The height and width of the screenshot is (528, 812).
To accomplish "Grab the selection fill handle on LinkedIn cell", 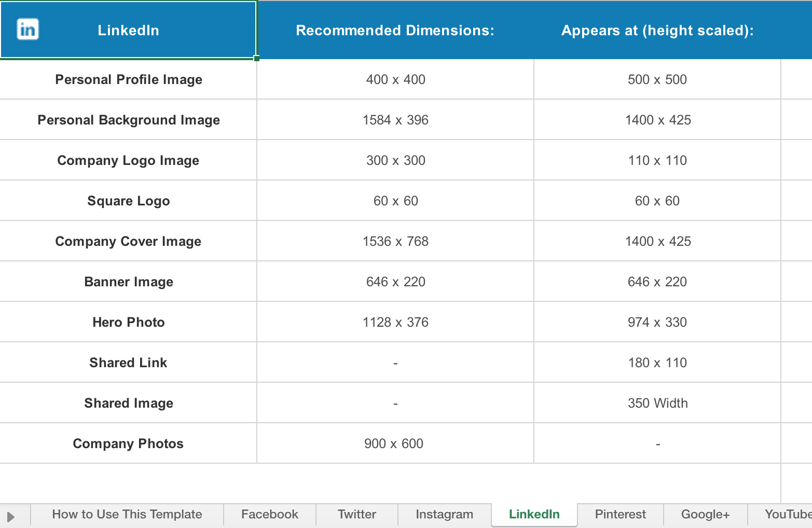I will click(256, 58).
